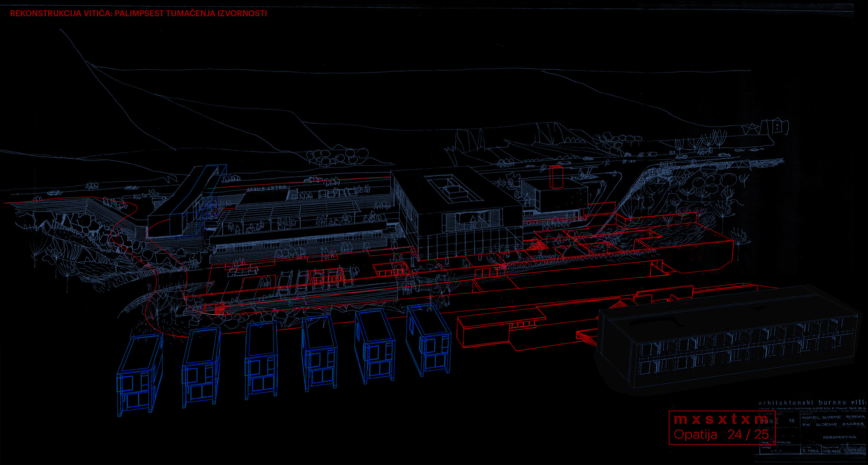
Task: Click the 'Opatija 24 / 25' label
Action: 721,434
